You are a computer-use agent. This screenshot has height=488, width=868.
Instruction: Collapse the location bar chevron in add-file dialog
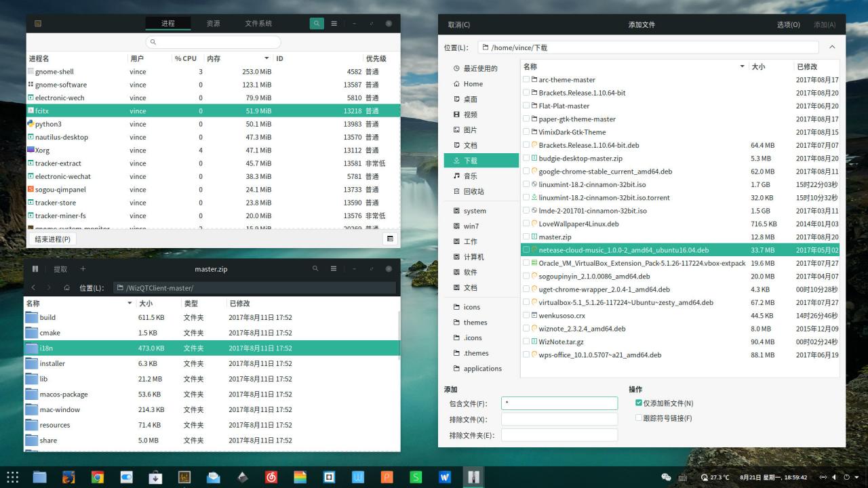tap(832, 47)
